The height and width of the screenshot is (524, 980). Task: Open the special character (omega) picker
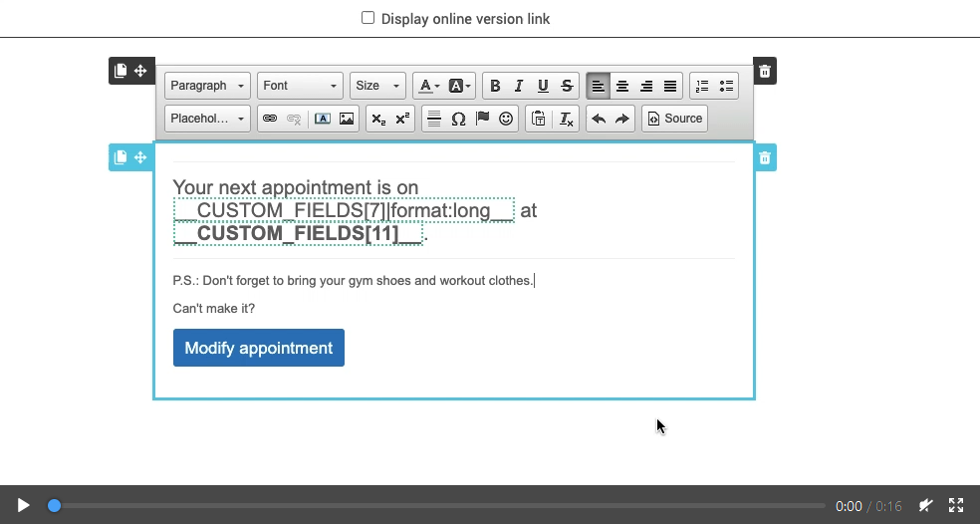(x=458, y=119)
